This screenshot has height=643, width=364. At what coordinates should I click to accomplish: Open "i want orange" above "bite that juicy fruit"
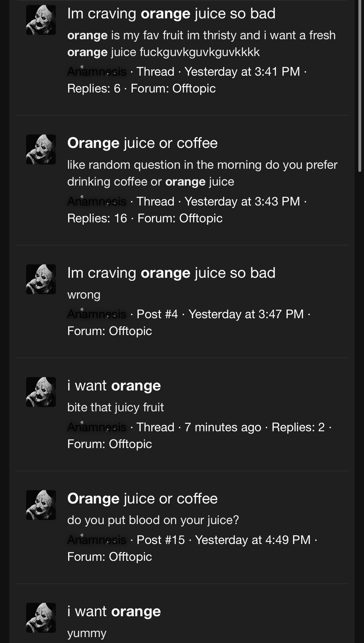114,386
